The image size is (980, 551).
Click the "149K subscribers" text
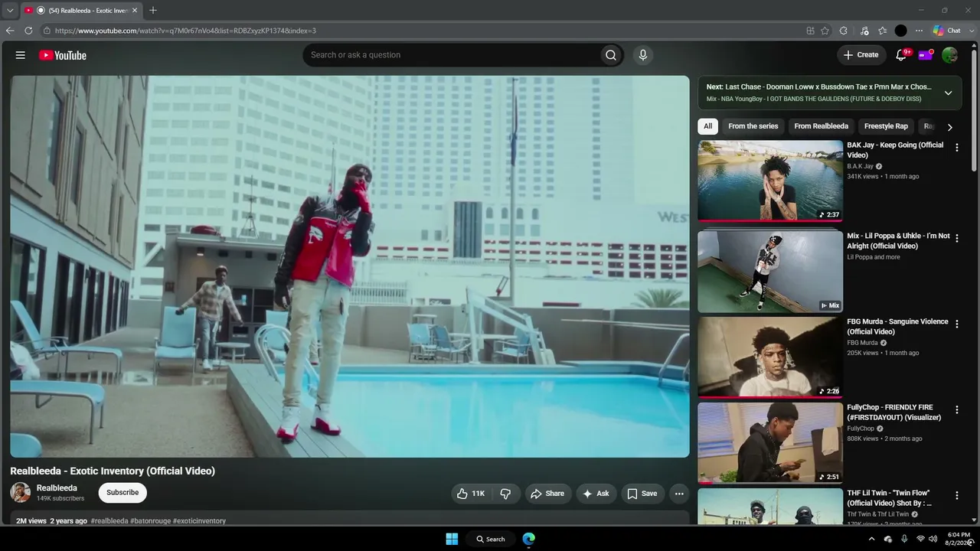[x=60, y=499]
